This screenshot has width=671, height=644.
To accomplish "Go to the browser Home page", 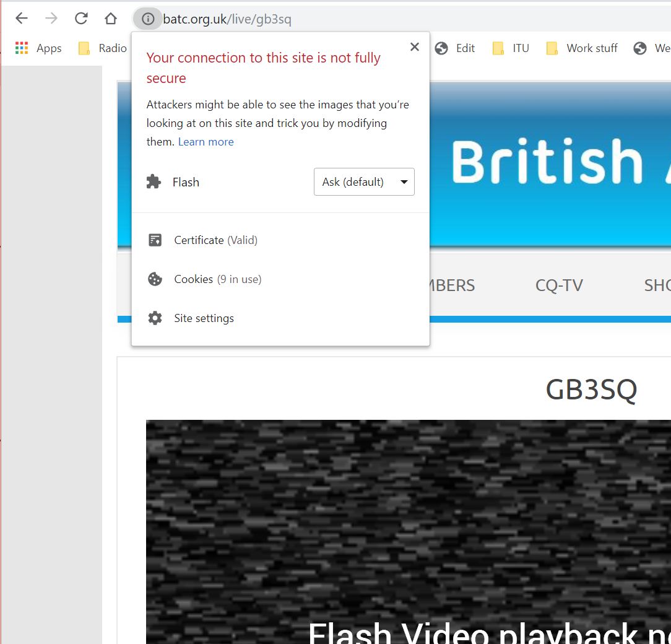I will 111,19.
